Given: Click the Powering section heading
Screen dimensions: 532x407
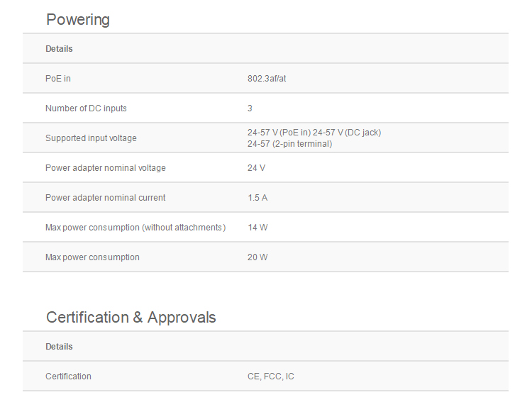Looking at the screenshot, I should point(78,19).
